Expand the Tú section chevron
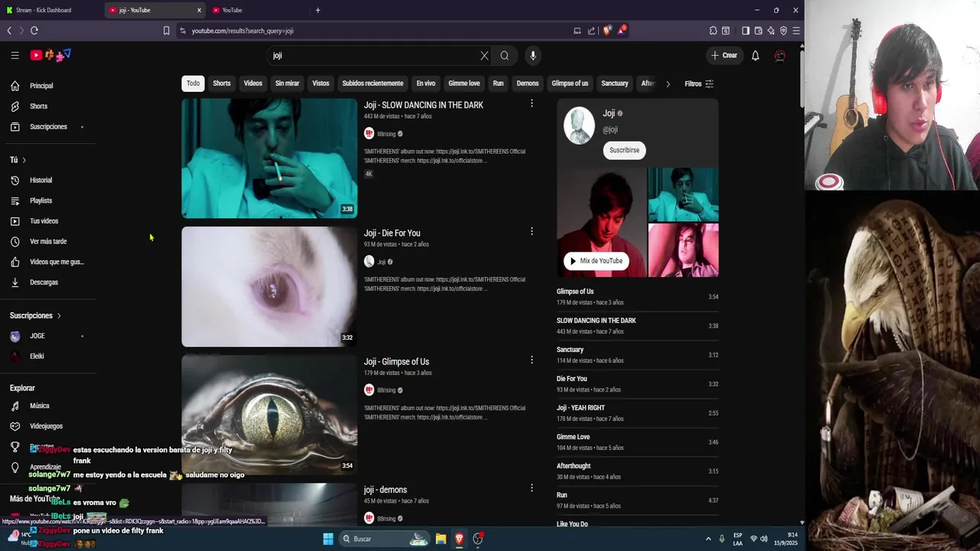The image size is (980, 551). pos(24,160)
